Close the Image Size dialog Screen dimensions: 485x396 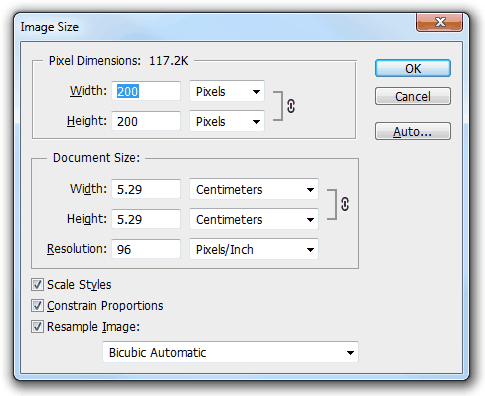(439, 23)
